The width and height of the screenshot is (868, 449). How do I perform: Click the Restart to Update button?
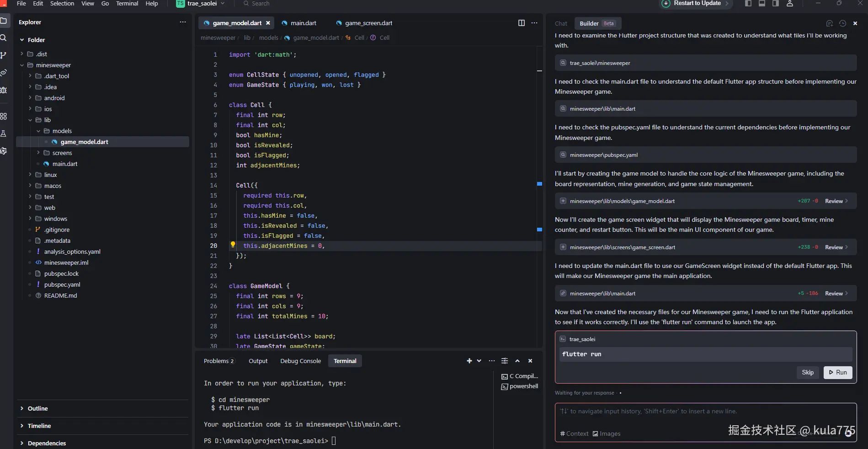coord(696,3)
